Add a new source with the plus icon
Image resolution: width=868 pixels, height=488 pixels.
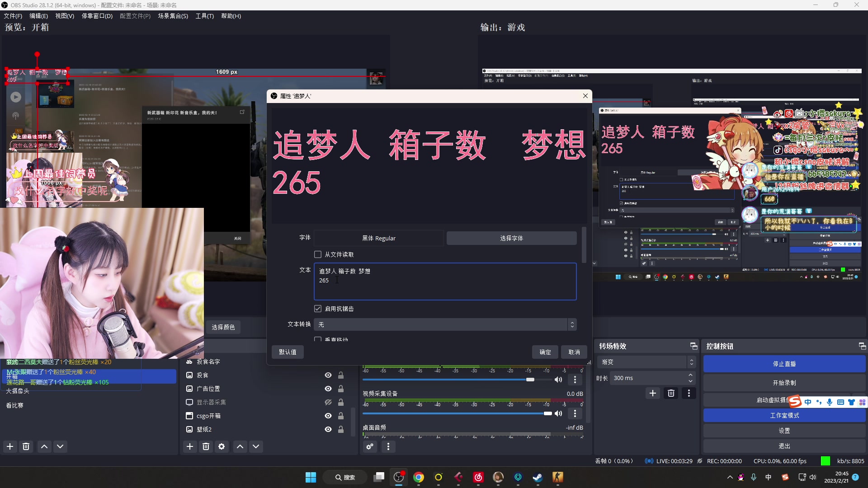tap(190, 446)
